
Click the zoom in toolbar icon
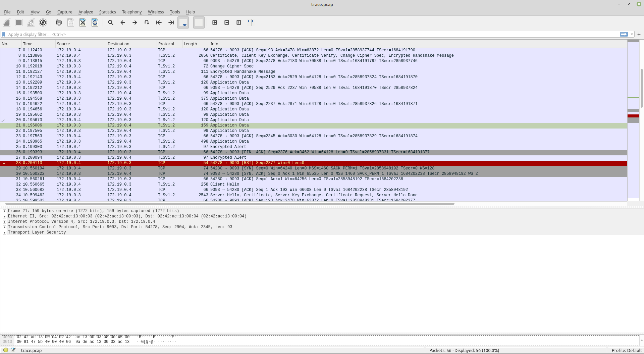[x=215, y=22]
